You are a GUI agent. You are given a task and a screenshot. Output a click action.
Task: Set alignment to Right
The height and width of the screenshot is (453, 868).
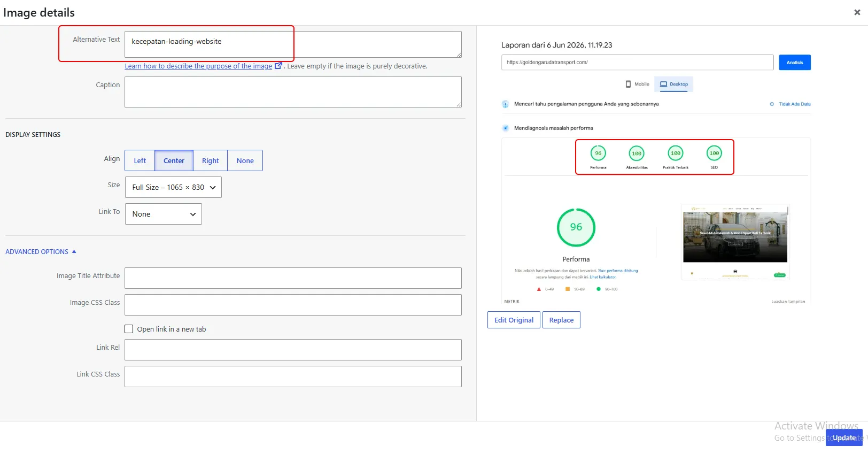click(211, 160)
